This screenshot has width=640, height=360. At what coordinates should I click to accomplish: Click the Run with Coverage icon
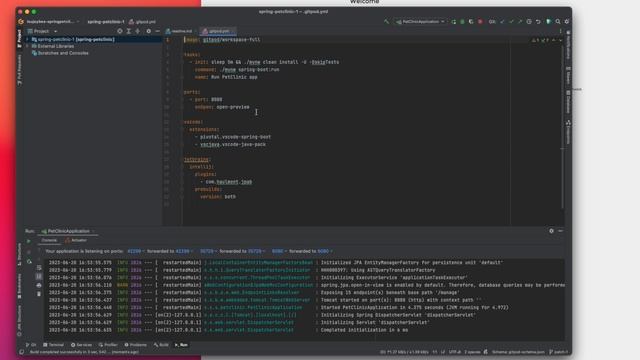click(471, 22)
